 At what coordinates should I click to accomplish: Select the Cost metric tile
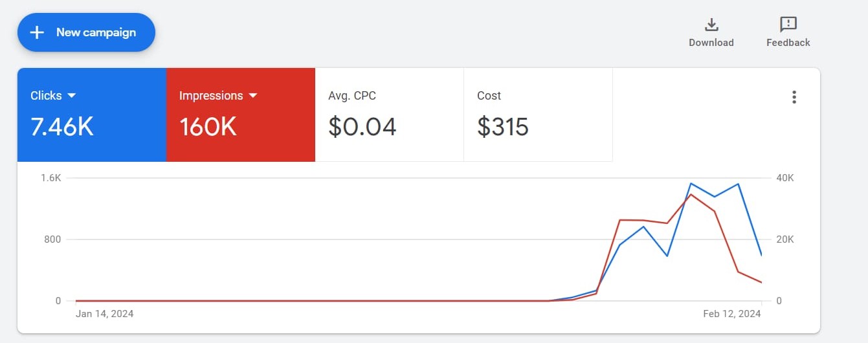(538, 115)
